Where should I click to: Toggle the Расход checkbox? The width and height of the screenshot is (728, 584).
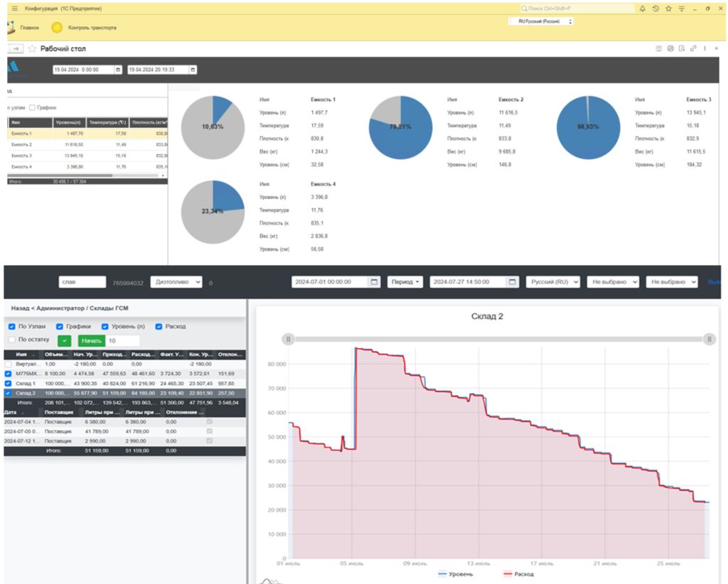pos(159,327)
